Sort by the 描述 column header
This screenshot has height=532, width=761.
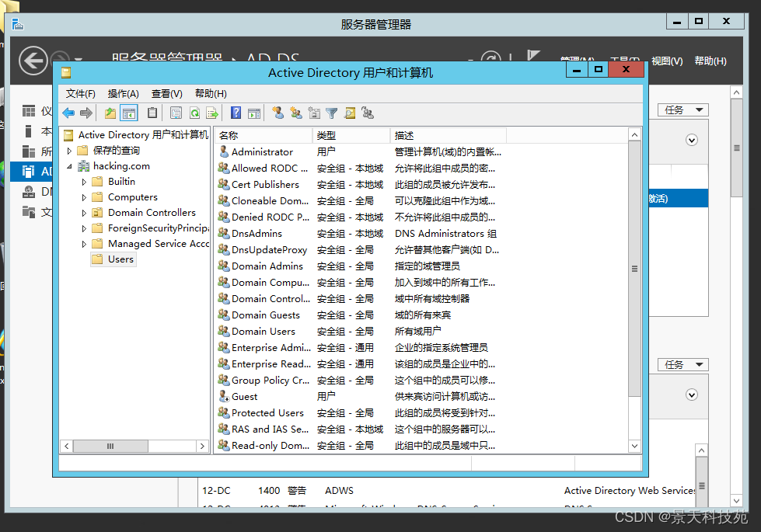click(448, 135)
